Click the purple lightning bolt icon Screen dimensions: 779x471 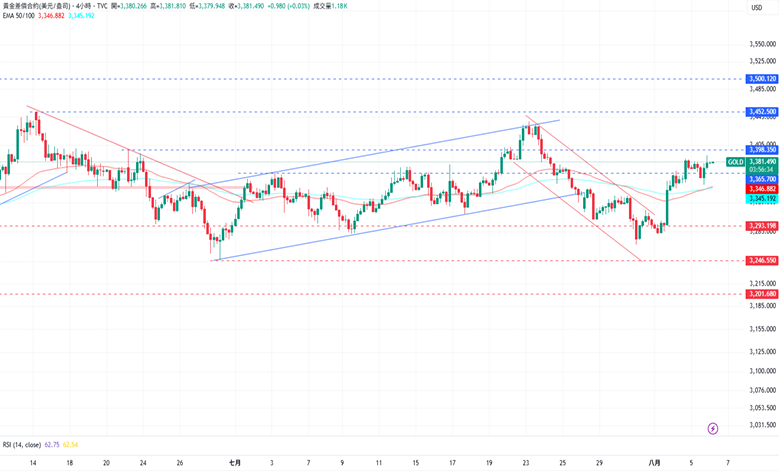coord(713,428)
